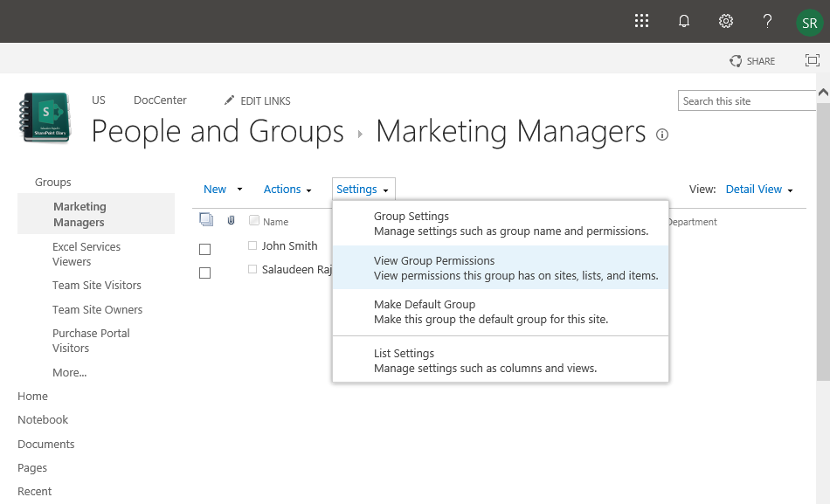Click the info icon beside Marketing Managers
Viewport: 830px width, 504px height.
pyautogui.click(x=662, y=135)
